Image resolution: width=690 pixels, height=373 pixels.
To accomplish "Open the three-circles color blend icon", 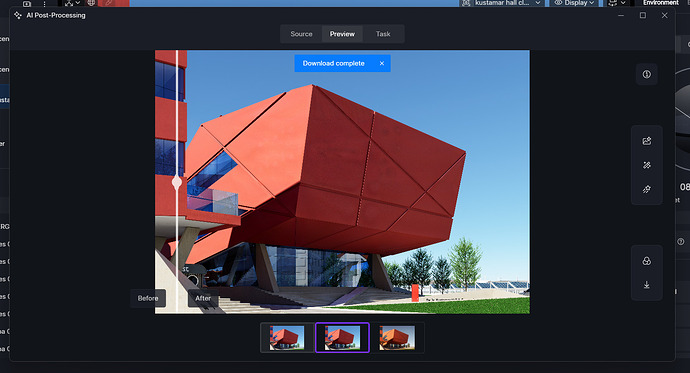I will (646, 261).
